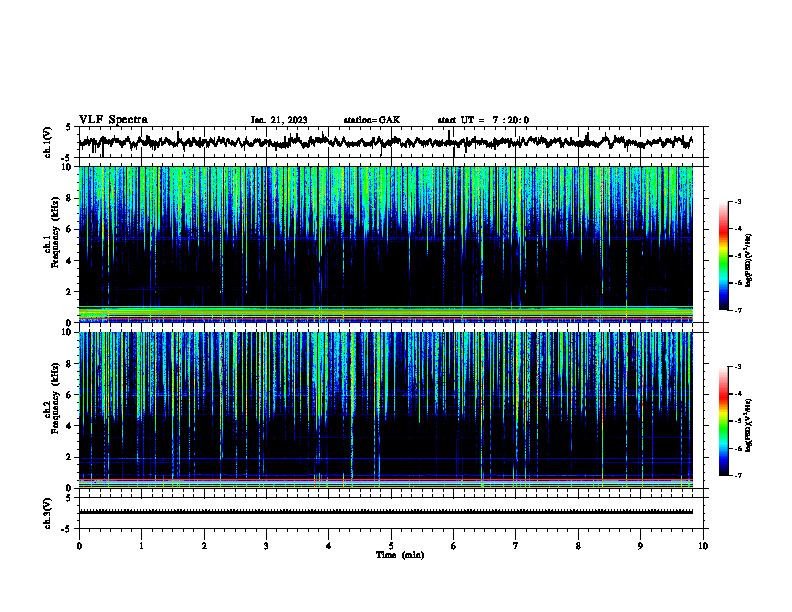Click the 8 kHz tick on ch.2 frequency axis
792x612 pixels.
click(70, 363)
